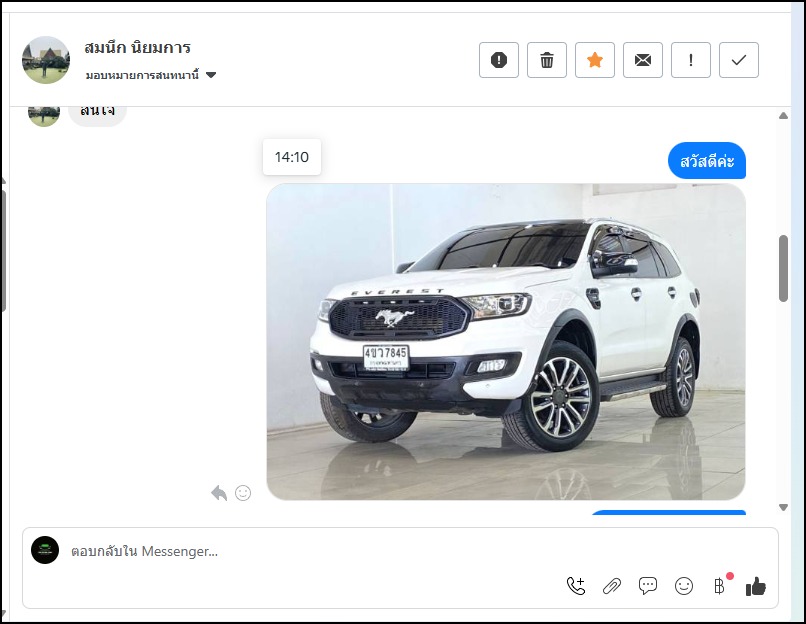Screen dimensions: 806x624
Task: Click the chat scrollbar thumb
Action: [783, 268]
